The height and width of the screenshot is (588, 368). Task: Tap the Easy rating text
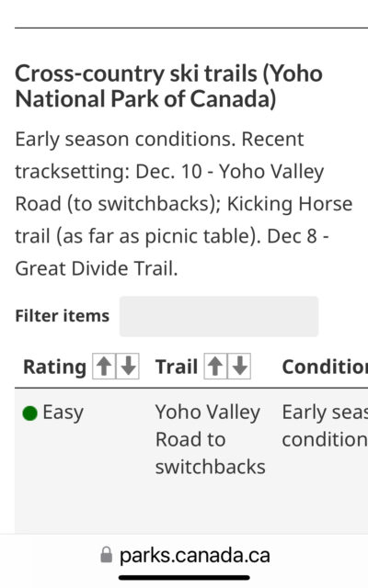click(x=63, y=413)
